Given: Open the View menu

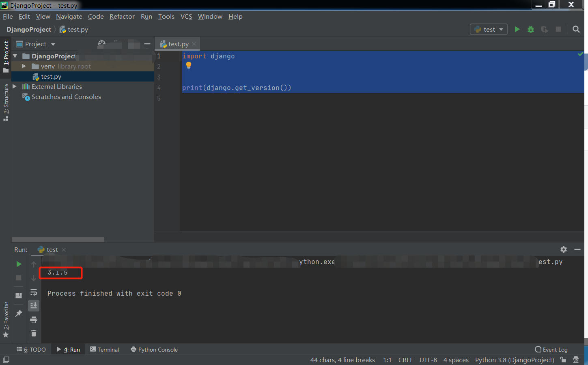Looking at the screenshot, I should click(43, 16).
